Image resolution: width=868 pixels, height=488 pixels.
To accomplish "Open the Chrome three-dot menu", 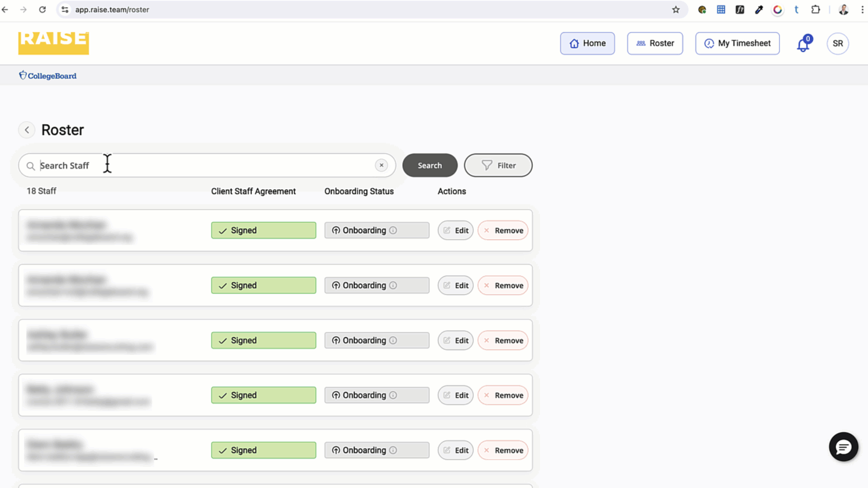I will click(862, 10).
